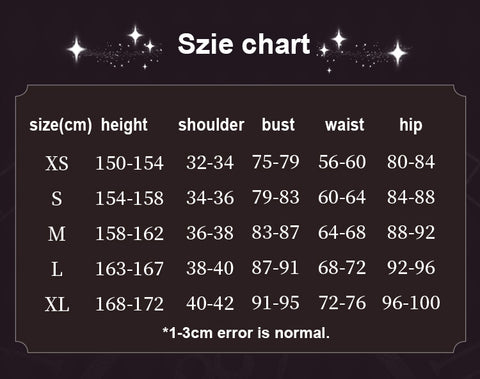Click the XL size row label
The width and height of the screenshot is (480, 379).
tap(57, 304)
